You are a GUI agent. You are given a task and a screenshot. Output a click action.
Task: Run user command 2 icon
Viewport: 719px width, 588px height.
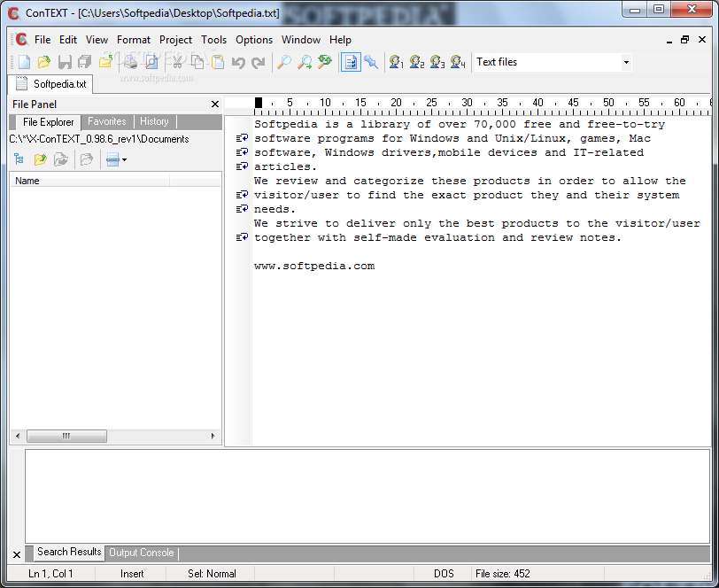point(417,62)
